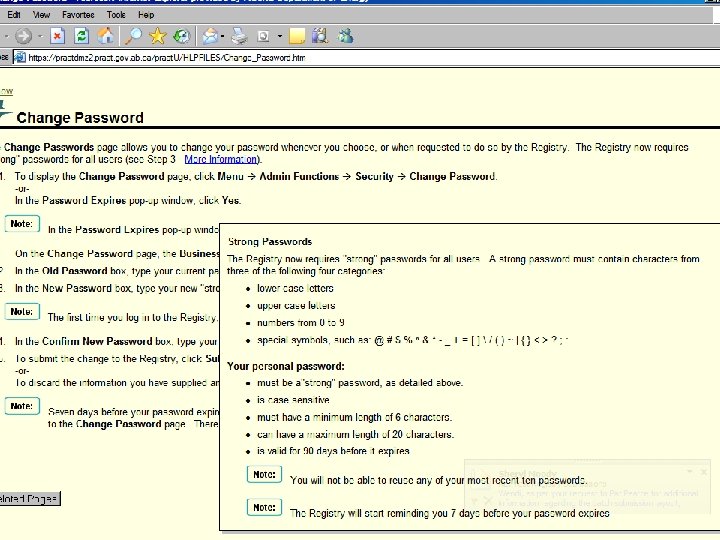
Task: Click Note label beside 'not be able to reuse'
Action: pos(264,475)
